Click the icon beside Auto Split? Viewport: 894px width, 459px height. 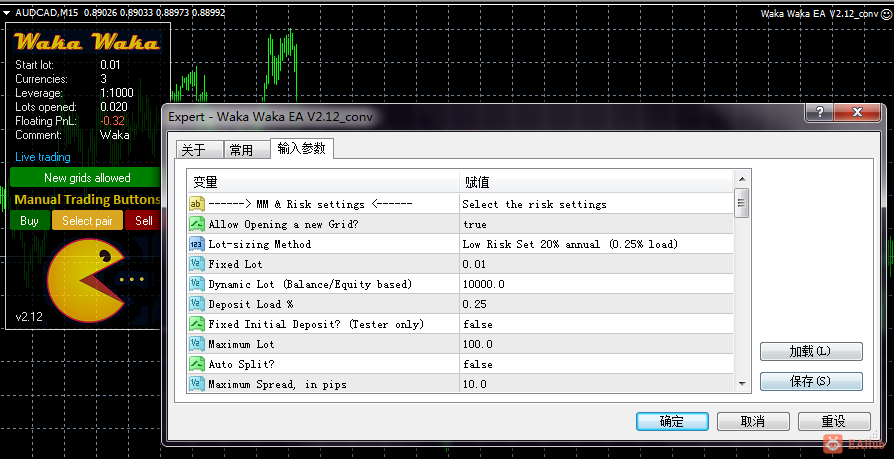(197, 364)
